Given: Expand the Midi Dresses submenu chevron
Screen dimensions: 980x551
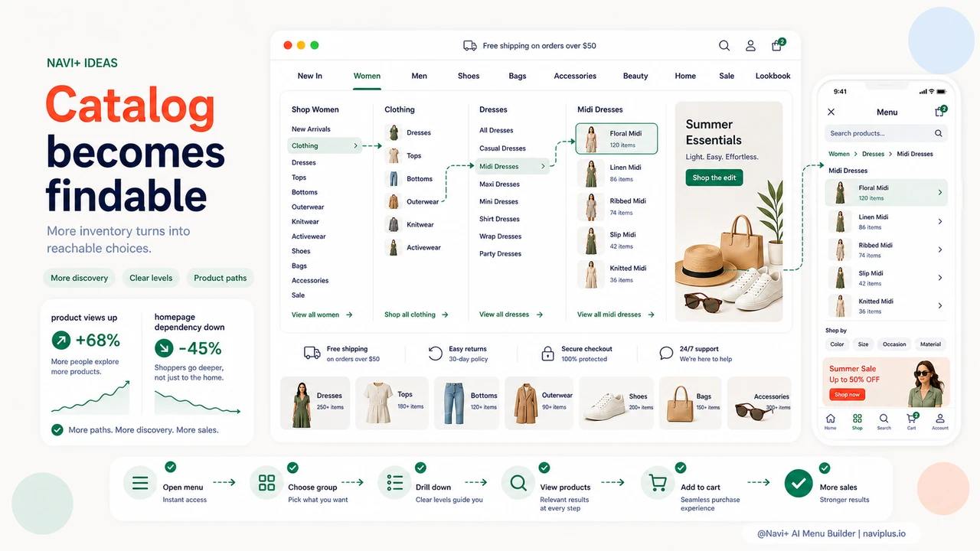Looking at the screenshot, I should coord(543,166).
